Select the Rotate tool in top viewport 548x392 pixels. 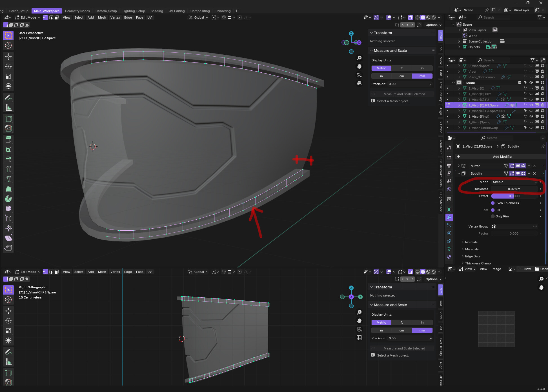point(8,66)
